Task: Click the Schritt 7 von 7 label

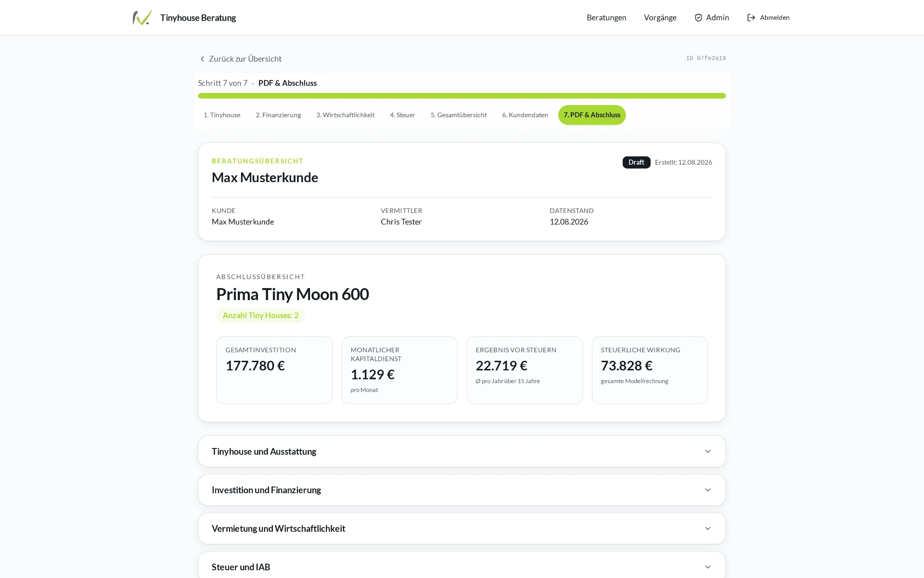Action: coord(223,83)
